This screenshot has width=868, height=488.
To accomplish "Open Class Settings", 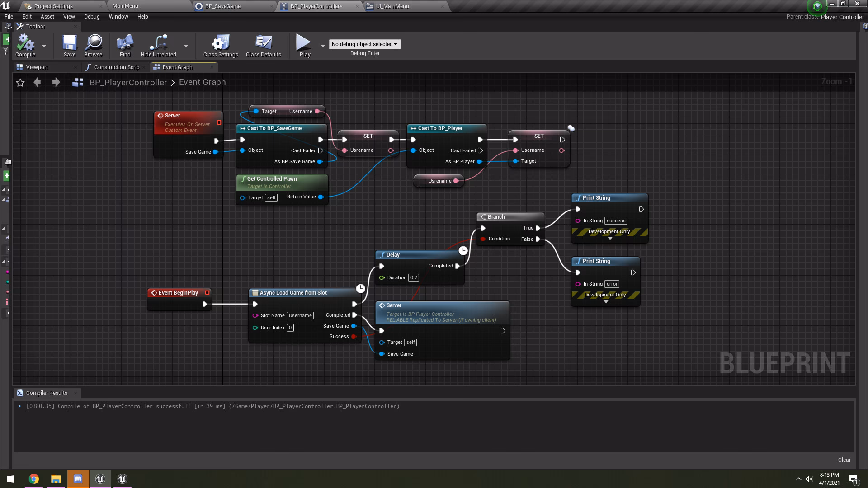I will (x=220, y=45).
